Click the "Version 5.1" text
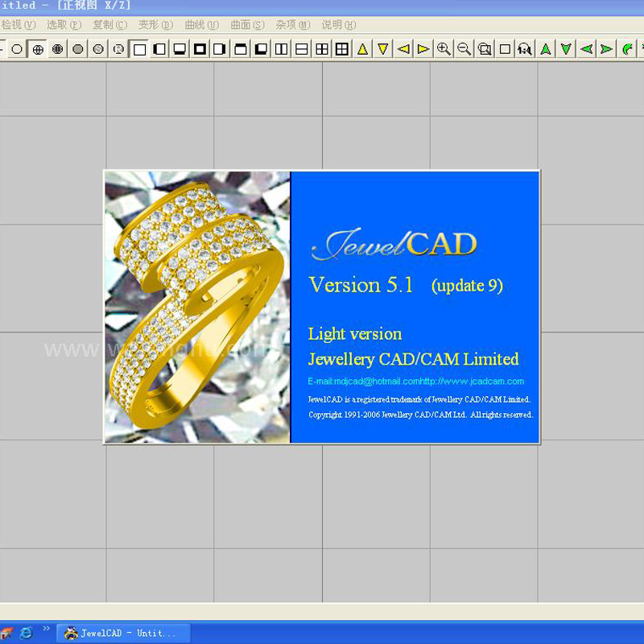 click(x=361, y=285)
